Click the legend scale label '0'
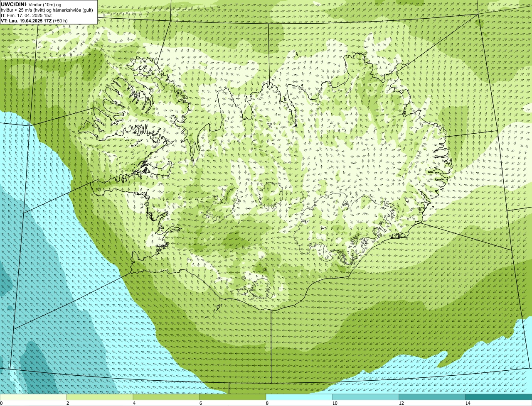Image resolution: width=532 pixels, height=406 pixels. [x=1, y=403]
